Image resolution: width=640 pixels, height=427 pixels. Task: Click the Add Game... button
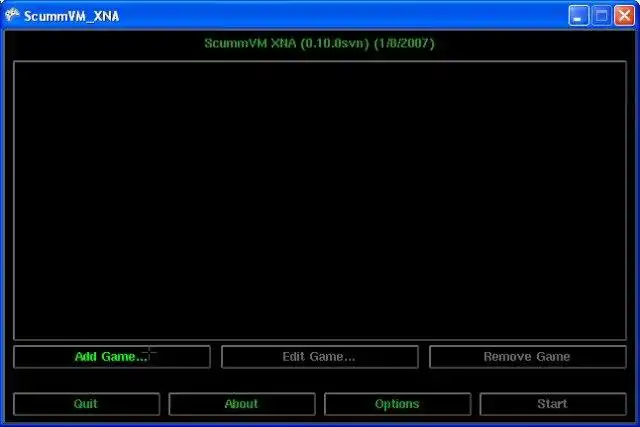pyautogui.click(x=112, y=357)
